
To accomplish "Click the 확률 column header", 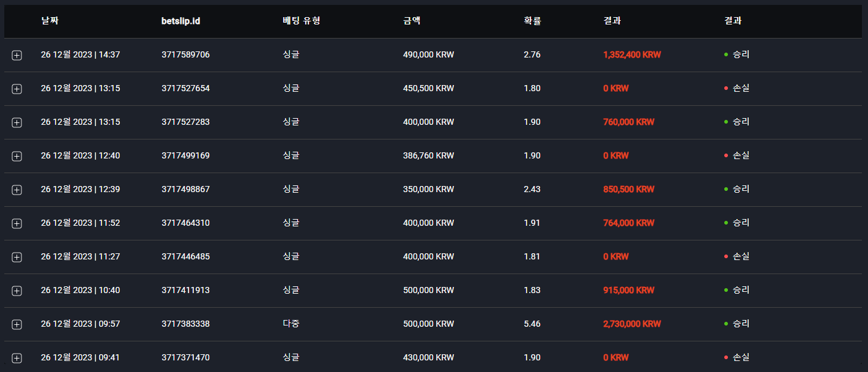I will [532, 21].
